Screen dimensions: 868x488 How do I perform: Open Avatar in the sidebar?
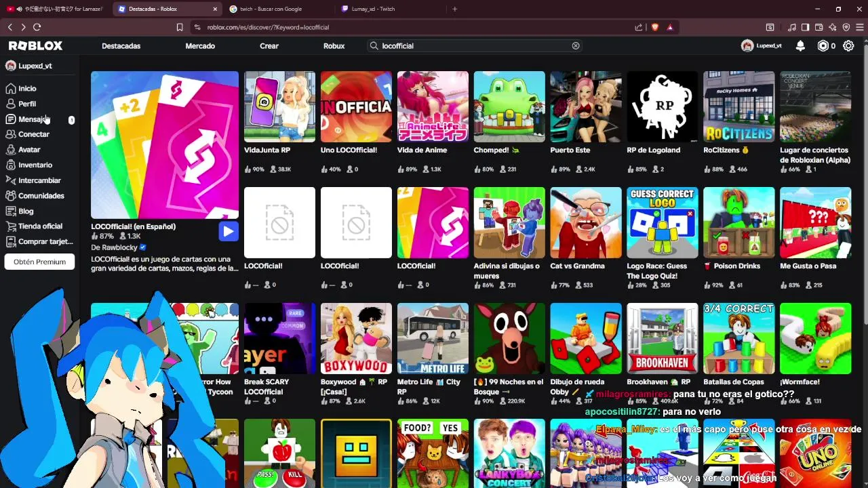[29, 150]
